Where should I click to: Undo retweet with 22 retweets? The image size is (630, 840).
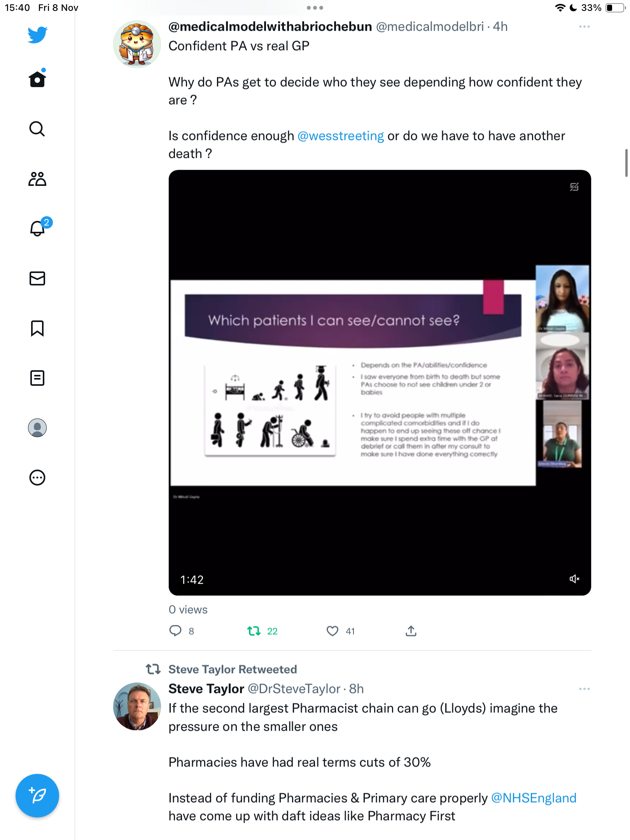(262, 631)
